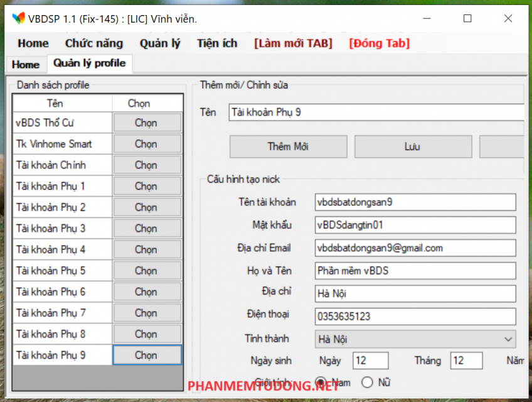The width and height of the screenshot is (532, 402).
Task: Select the Quản lý profile tab
Action: click(x=89, y=63)
